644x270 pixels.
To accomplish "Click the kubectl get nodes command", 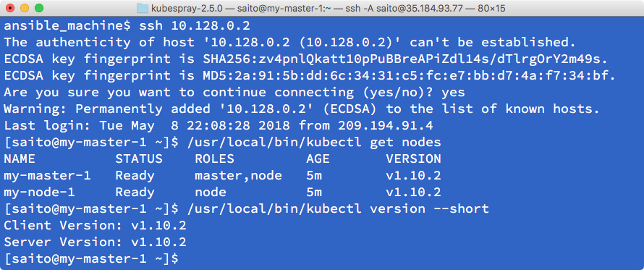I will (x=314, y=143).
